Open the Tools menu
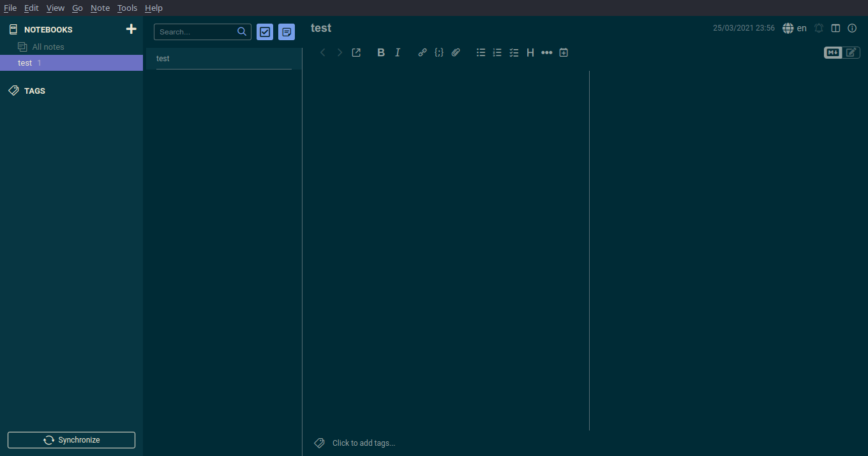868x456 pixels. click(x=127, y=8)
